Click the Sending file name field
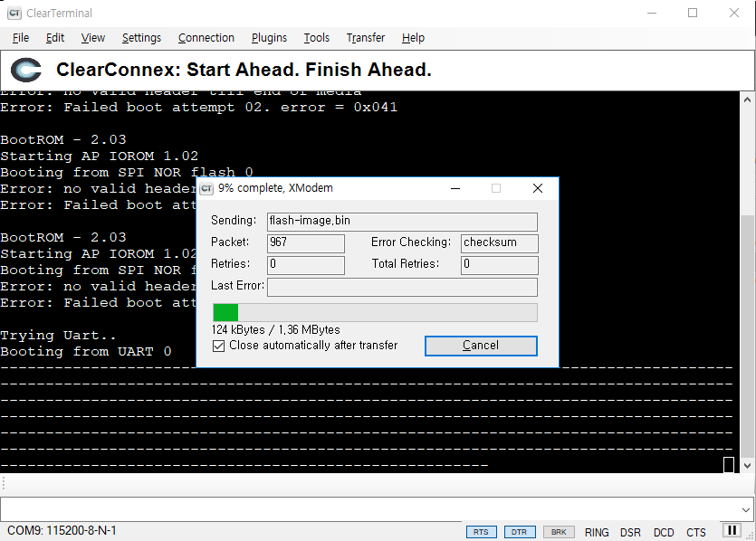Screen dimensions: 756x541 pyautogui.click(x=402, y=222)
